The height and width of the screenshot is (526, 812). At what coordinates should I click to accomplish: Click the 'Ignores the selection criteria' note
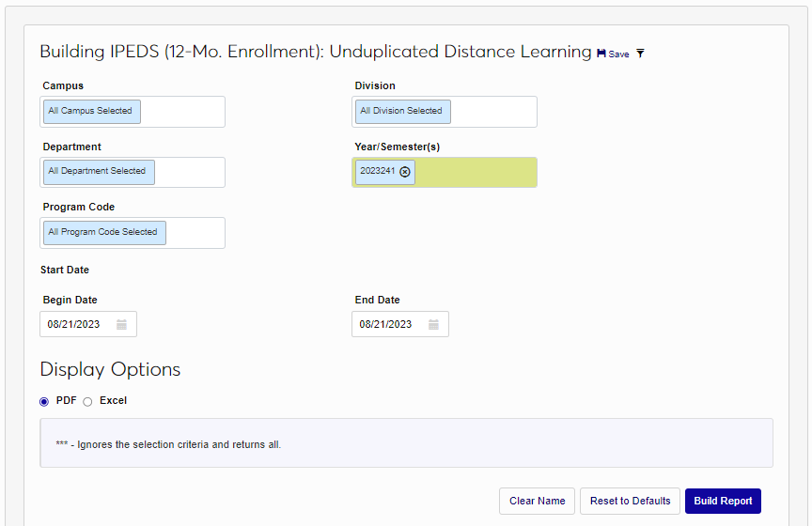coord(168,444)
